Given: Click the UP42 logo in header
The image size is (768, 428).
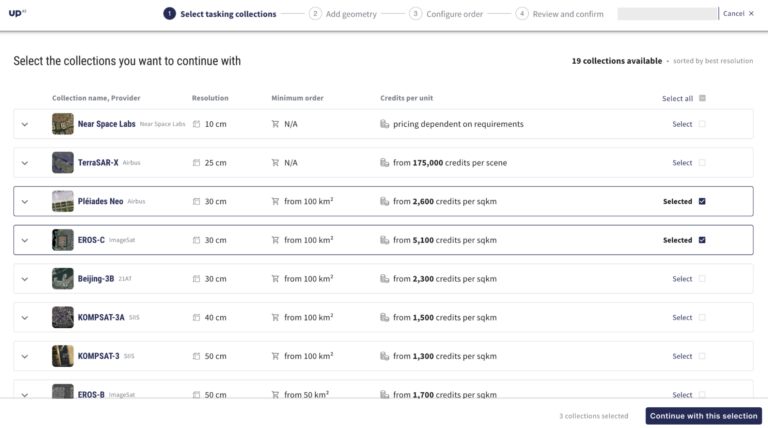Looking at the screenshot, I should 18,14.
